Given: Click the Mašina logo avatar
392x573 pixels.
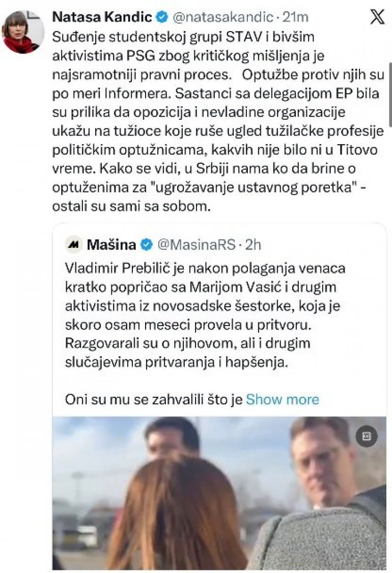Looking at the screenshot, I should (x=74, y=244).
